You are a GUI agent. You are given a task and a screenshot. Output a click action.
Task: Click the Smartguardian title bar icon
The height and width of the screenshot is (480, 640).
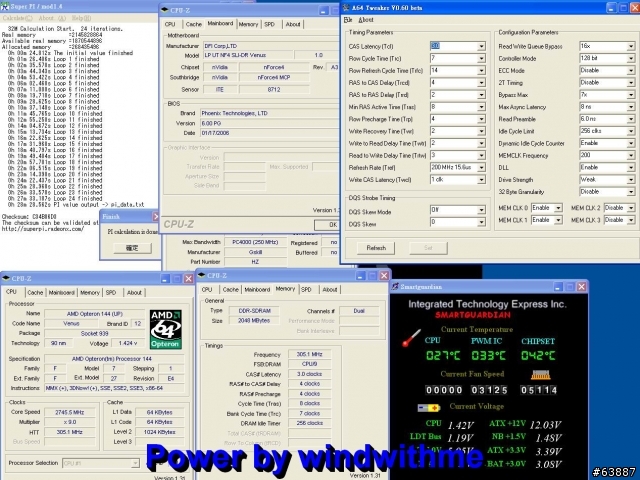coord(395,287)
